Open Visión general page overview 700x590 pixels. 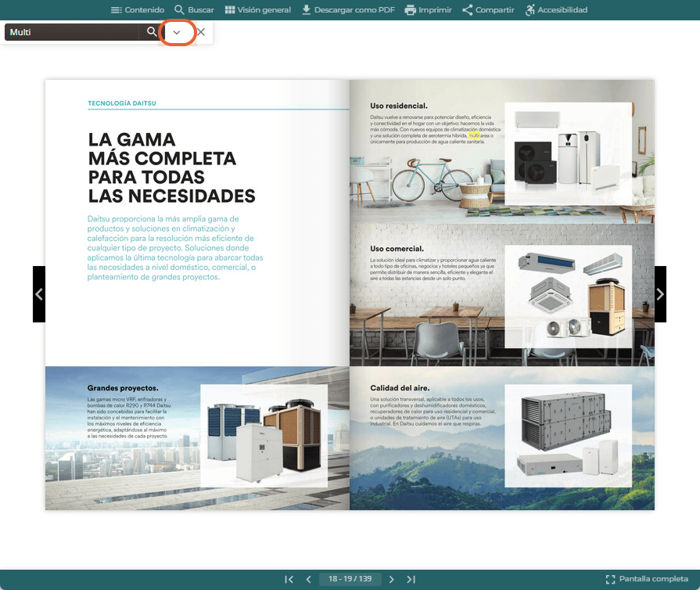point(257,10)
